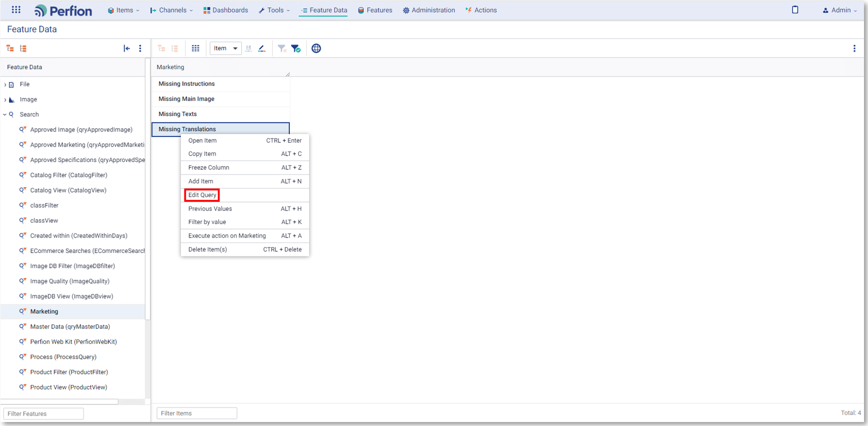Collapse all tree nodes in Feature Data panel
This screenshot has height=426, width=868.
coord(23,48)
